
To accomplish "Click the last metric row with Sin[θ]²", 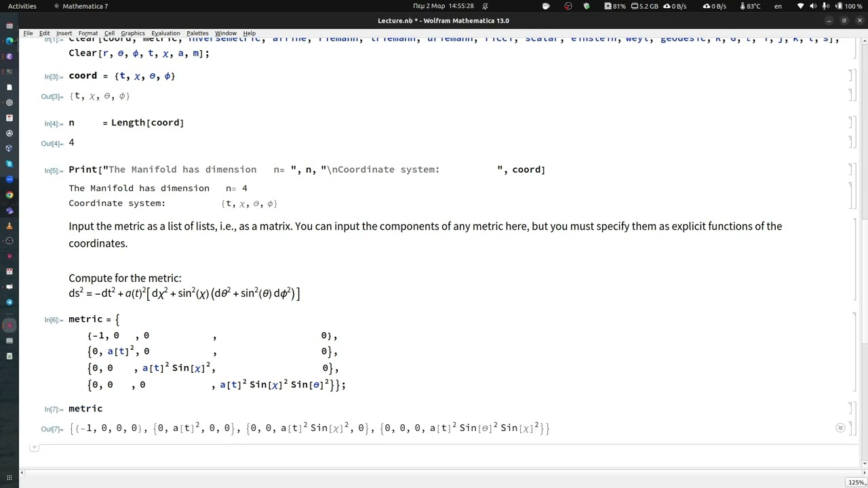I will click(x=216, y=384).
